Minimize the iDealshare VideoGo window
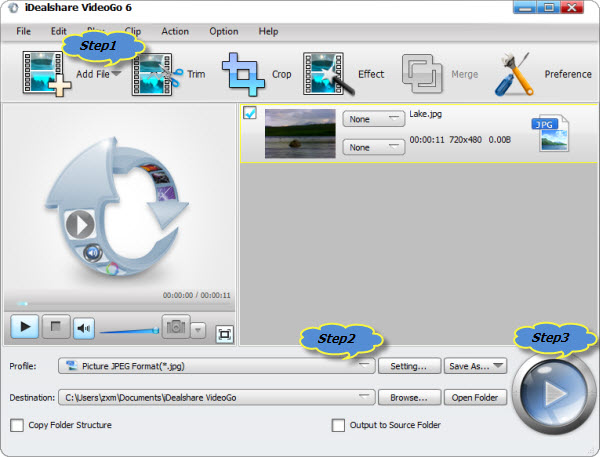The height and width of the screenshot is (457, 600). 525,8
